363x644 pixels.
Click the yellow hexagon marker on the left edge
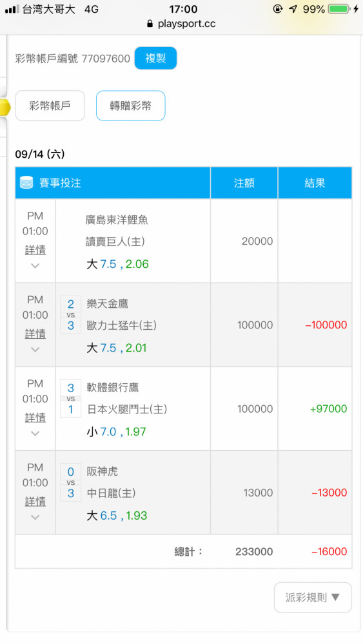(x=5, y=107)
